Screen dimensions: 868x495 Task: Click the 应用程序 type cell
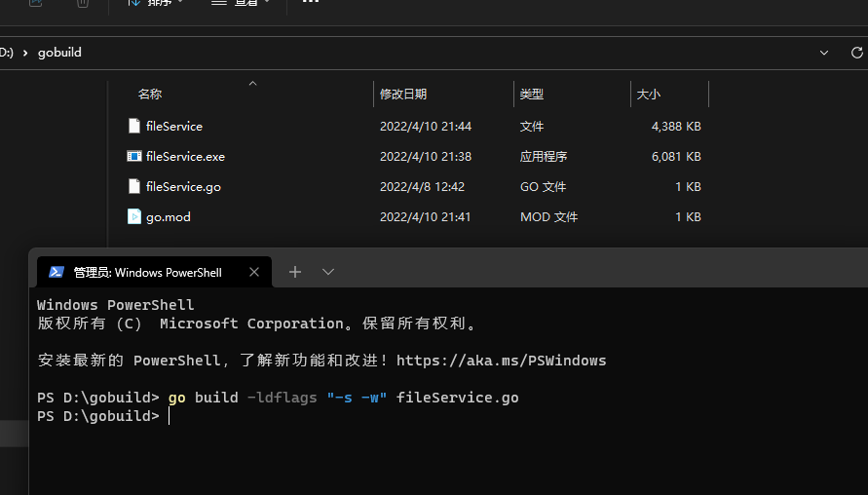544,157
